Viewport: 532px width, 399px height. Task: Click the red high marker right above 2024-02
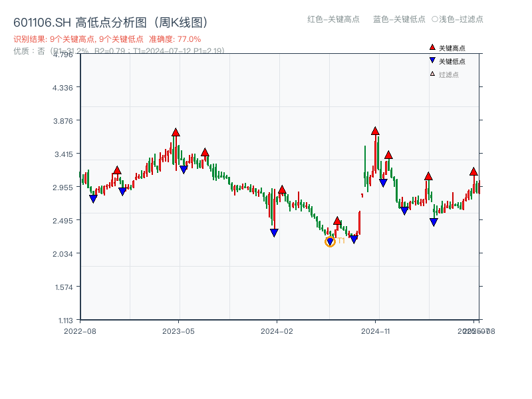[x=282, y=190]
